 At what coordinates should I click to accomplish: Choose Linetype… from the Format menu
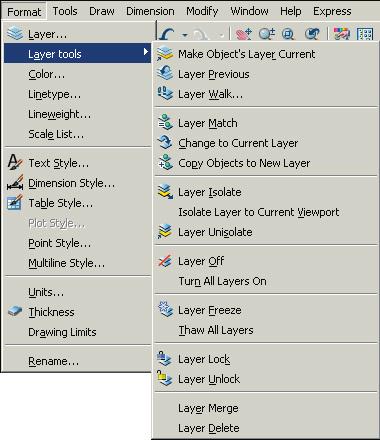point(77,94)
